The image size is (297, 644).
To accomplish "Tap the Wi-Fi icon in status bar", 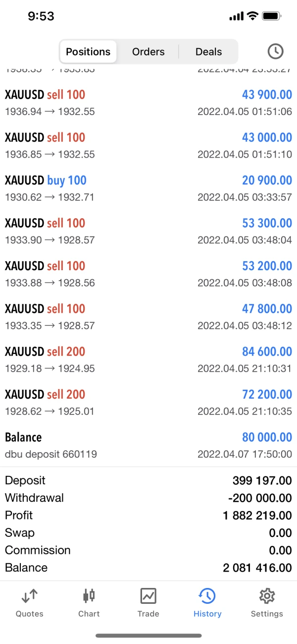I will [x=252, y=16].
